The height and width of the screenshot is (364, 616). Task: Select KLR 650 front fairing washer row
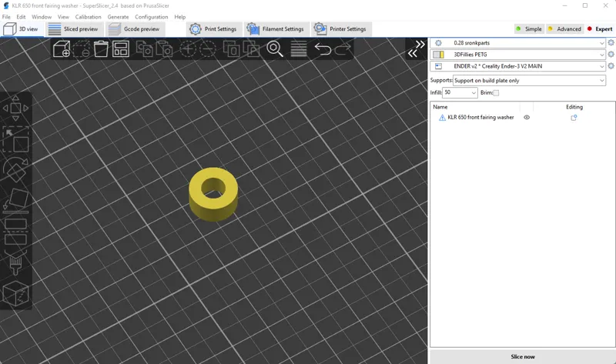click(523, 118)
